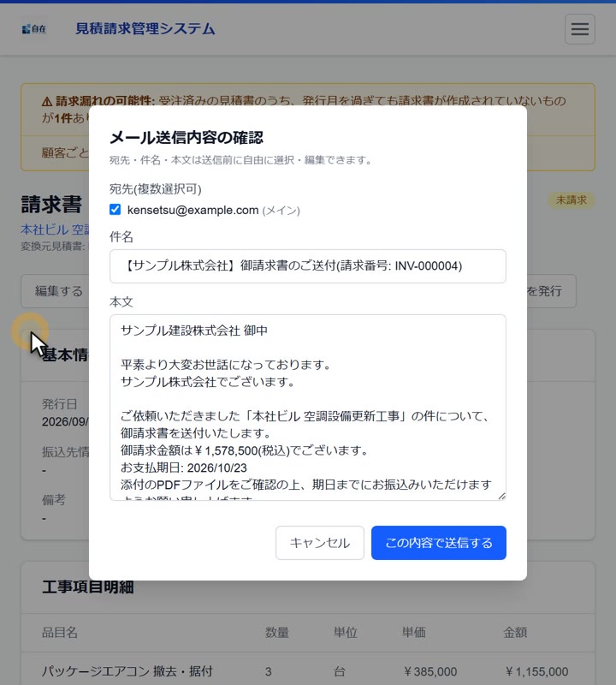Click the partially hidden を発行 button

pos(551,291)
